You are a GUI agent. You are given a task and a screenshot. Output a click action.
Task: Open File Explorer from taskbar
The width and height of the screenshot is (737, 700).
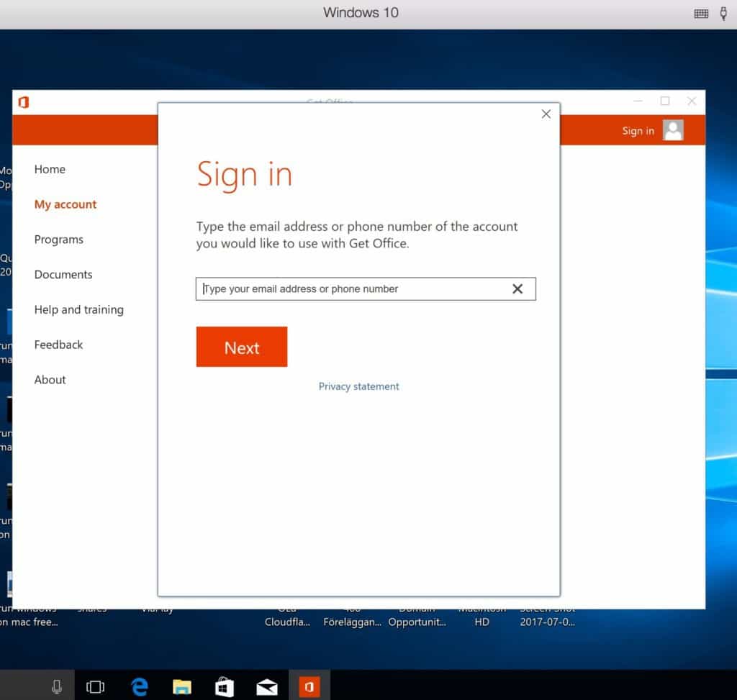(182, 687)
